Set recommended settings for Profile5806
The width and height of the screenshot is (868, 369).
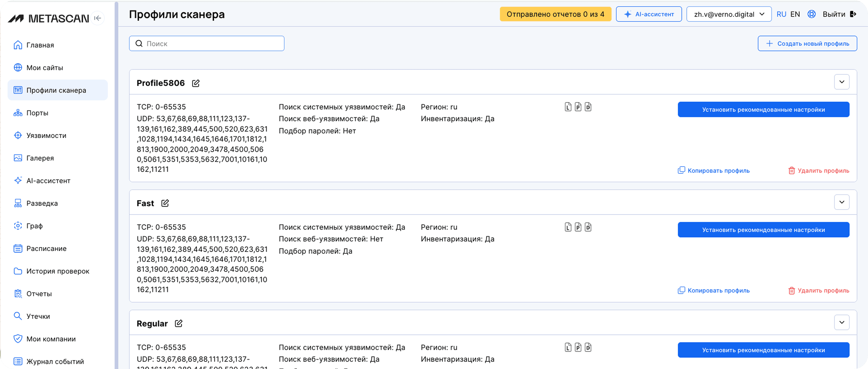click(763, 110)
